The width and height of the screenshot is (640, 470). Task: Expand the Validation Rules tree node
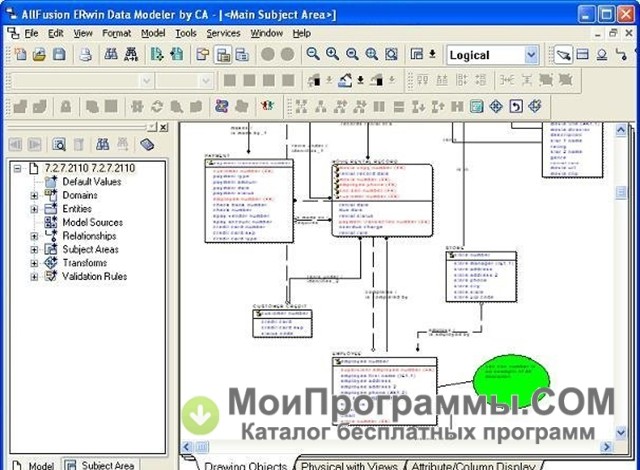pyautogui.click(x=34, y=277)
